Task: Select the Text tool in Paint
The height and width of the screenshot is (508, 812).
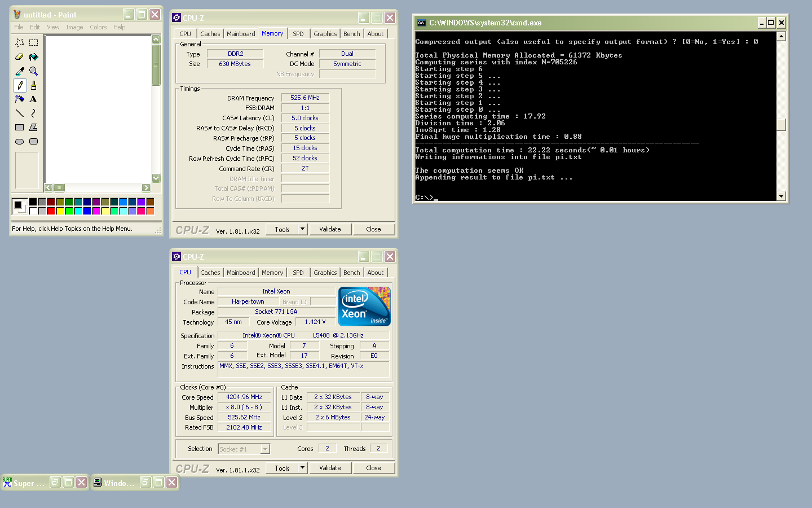Action: (x=34, y=99)
